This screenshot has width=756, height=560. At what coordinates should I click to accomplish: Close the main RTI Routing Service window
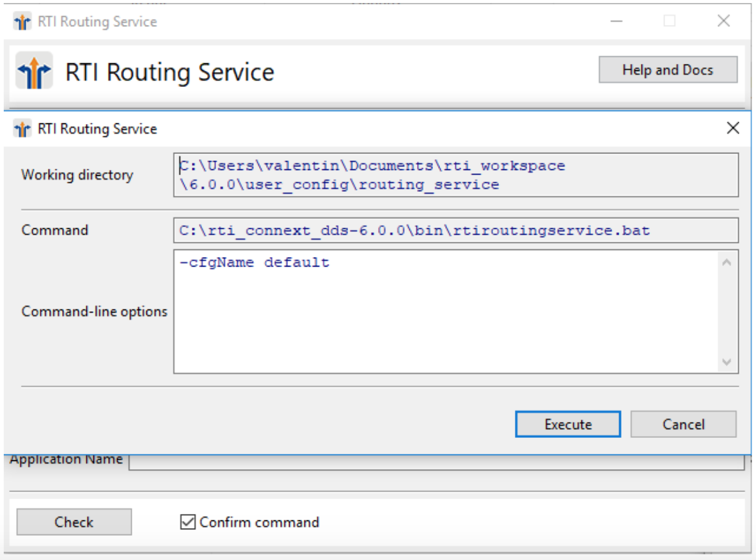tap(723, 20)
